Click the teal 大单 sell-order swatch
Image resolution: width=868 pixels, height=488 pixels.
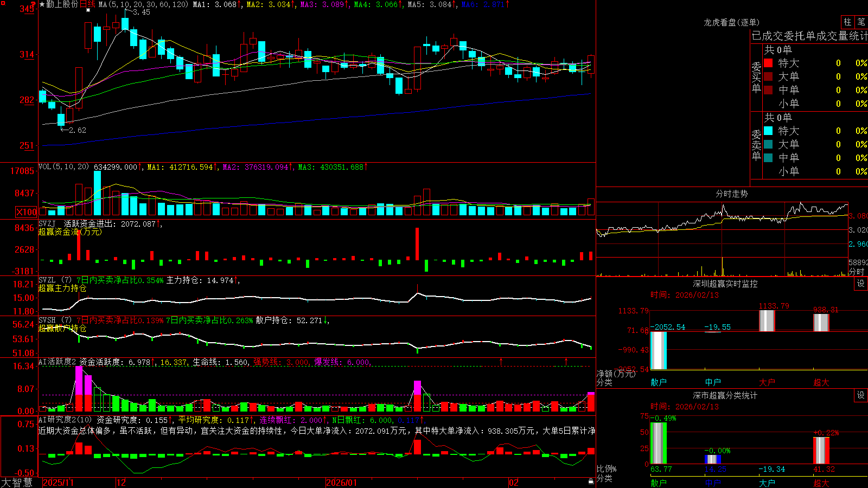tap(768, 144)
